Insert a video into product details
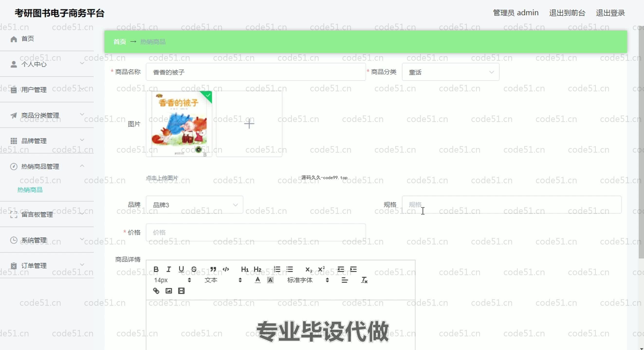The width and height of the screenshot is (644, 350). (181, 291)
